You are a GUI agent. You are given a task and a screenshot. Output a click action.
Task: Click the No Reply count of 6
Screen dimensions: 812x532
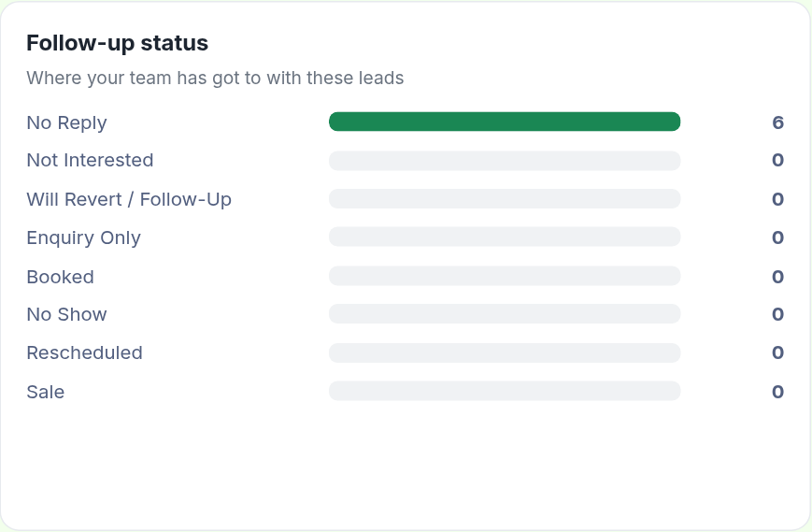tap(777, 122)
